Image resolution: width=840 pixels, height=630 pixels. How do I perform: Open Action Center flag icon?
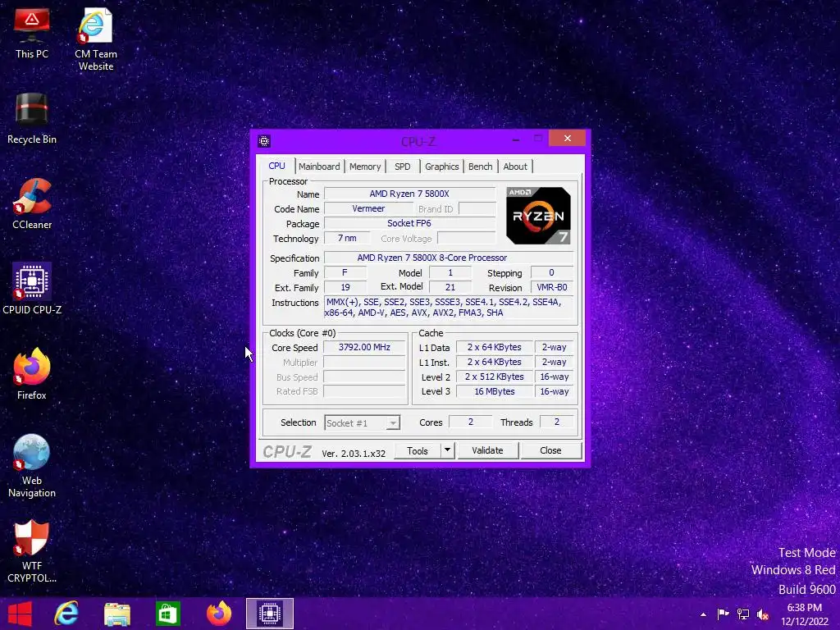coord(723,614)
